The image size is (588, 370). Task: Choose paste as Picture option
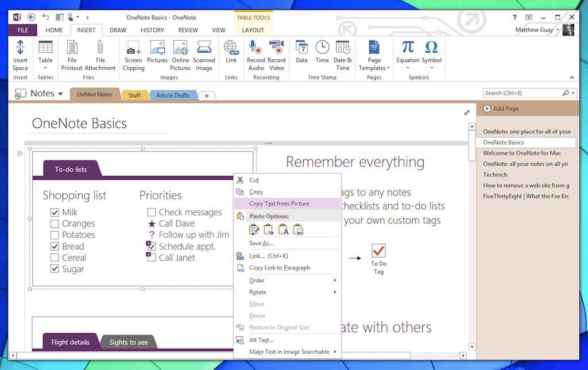point(298,229)
